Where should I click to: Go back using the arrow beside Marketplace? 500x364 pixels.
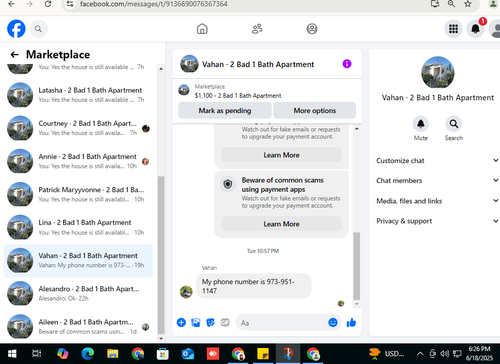[14, 54]
